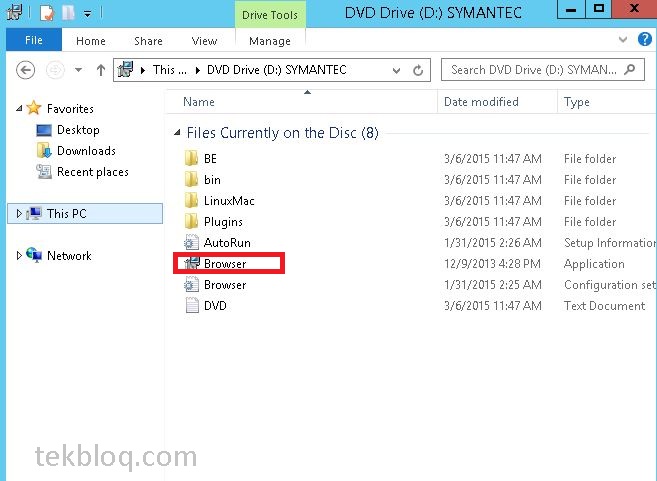Click the Plugins folder name
Screen dimensions: 657x481
click(x=223, y=222)
